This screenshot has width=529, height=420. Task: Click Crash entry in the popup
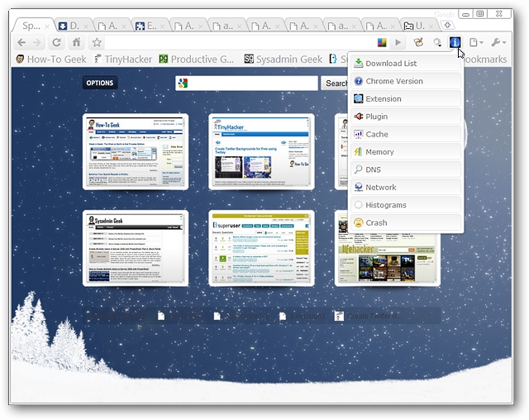(x=406, y=222)
